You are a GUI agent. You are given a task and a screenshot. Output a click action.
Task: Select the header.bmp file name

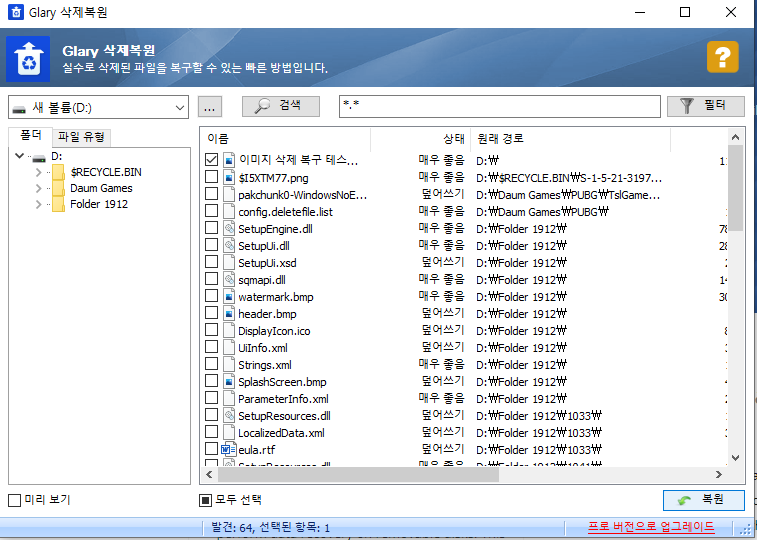(267, 314)
